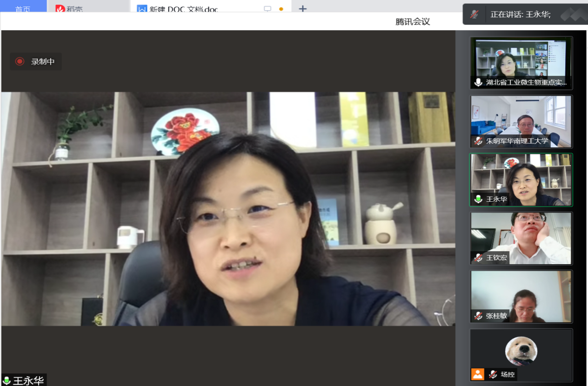The height and width of the screenshot is (386, 588).
Task: Click the muted microphone icon in speaking bar
Action: tap(474, 14)
